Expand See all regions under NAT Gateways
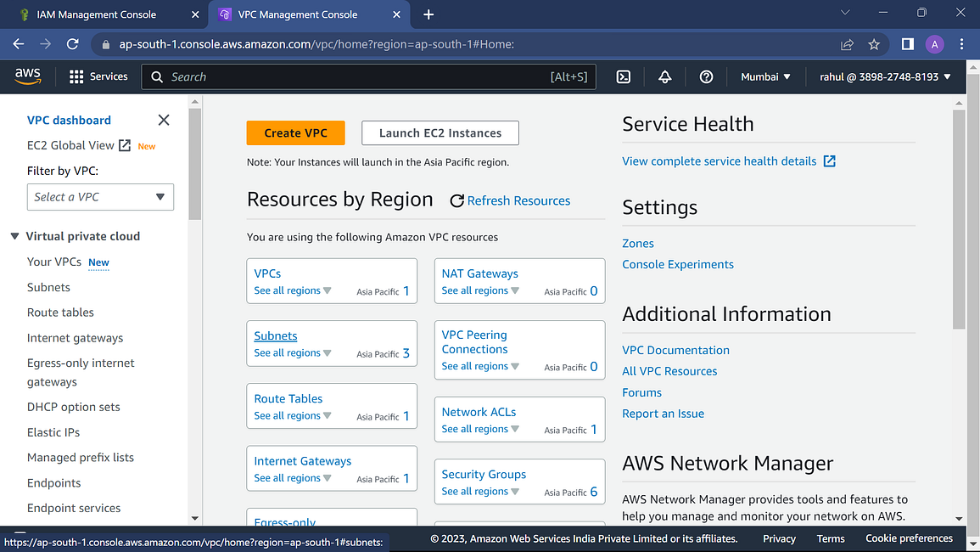The image size is (980, 552). click(480, 290)
